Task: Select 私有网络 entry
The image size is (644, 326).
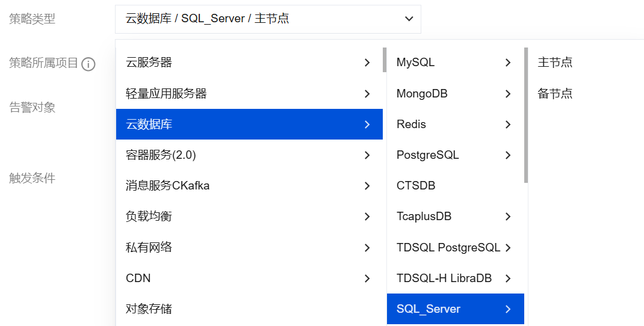Action: coord(249,248)
